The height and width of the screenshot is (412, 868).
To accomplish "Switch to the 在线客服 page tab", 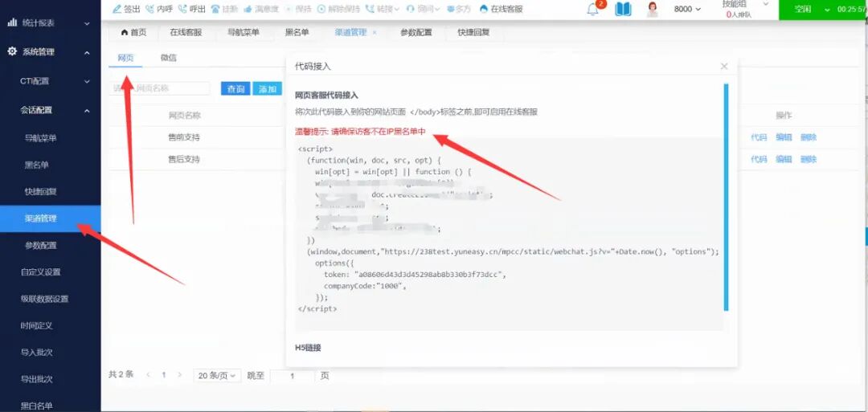I will [186, 33].
